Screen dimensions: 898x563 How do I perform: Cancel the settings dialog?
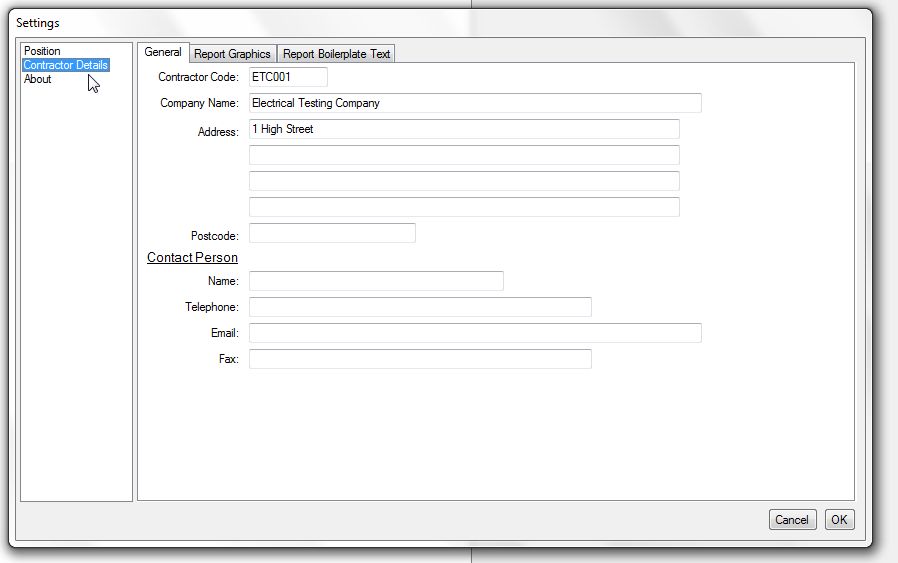coord(792,519)
